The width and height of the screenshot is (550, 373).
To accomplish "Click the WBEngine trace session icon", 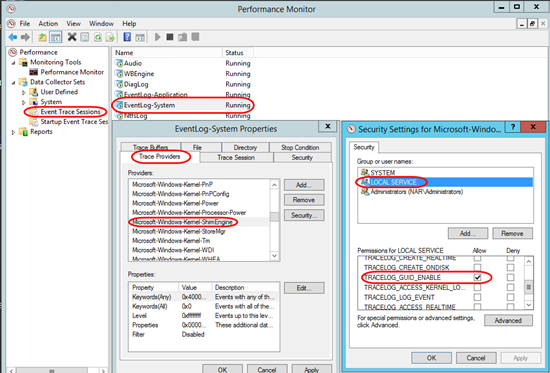I will coord(119,74).
